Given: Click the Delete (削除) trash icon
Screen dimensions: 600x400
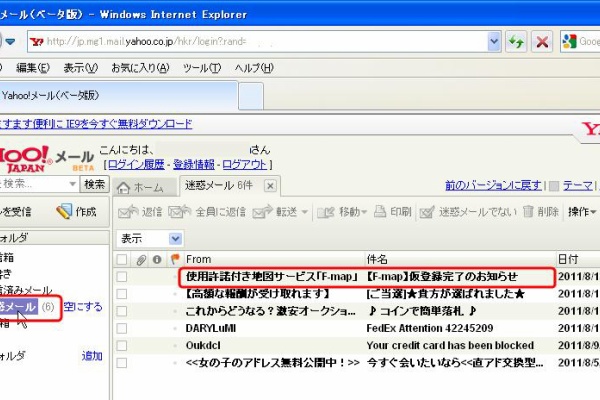Looking at the screenshot, I should click(x=528, y=211).
